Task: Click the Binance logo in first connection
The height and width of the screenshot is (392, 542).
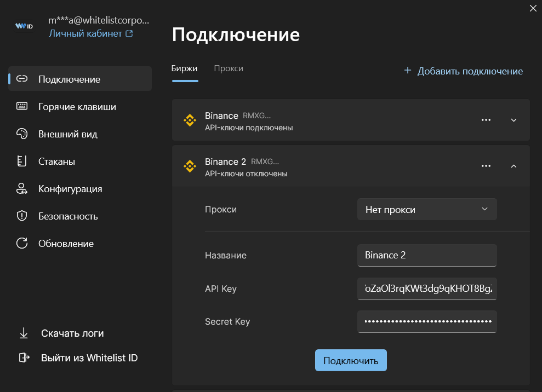Action: 190,121
